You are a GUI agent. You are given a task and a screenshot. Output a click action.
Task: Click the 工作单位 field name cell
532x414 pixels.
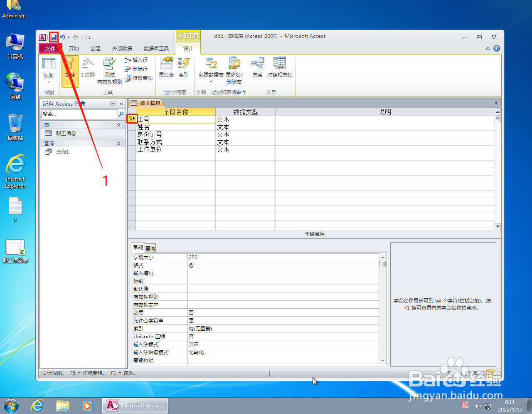click(175, 149)
